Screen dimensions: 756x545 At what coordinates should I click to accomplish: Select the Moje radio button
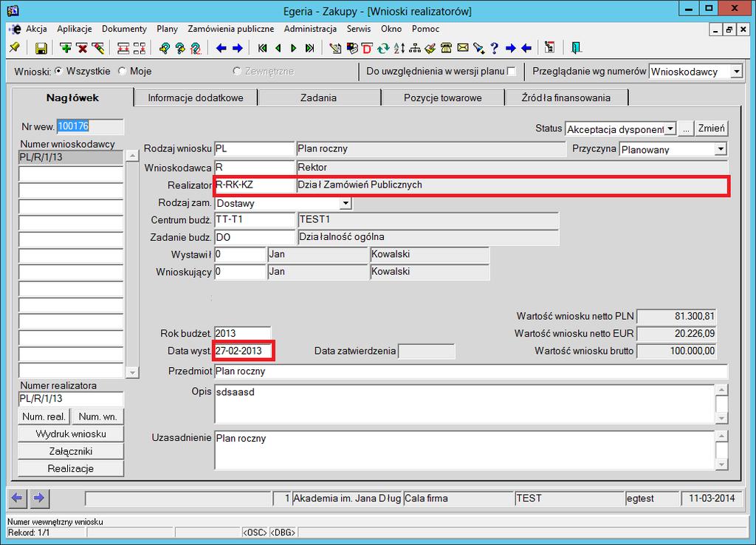pyautogui.click(x=122, y=71)
